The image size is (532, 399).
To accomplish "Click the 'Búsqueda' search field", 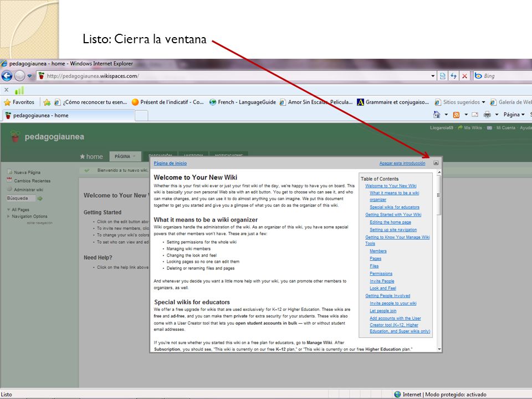I will point(21,198).
